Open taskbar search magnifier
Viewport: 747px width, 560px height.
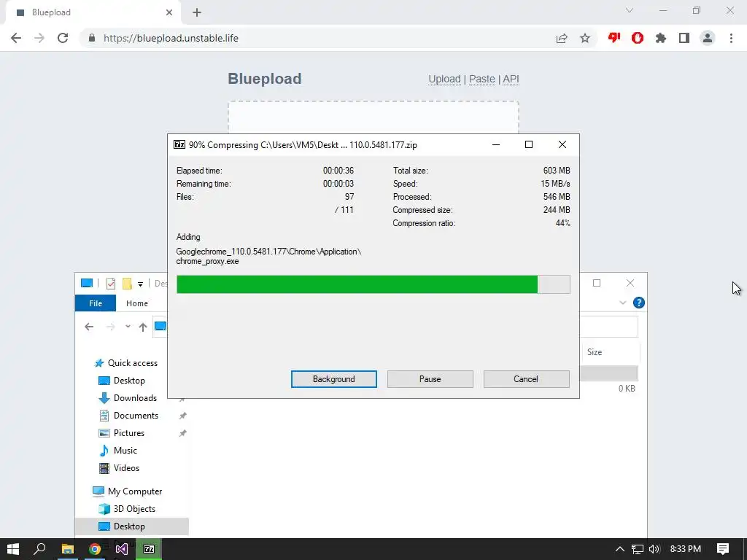click(40, 549)
